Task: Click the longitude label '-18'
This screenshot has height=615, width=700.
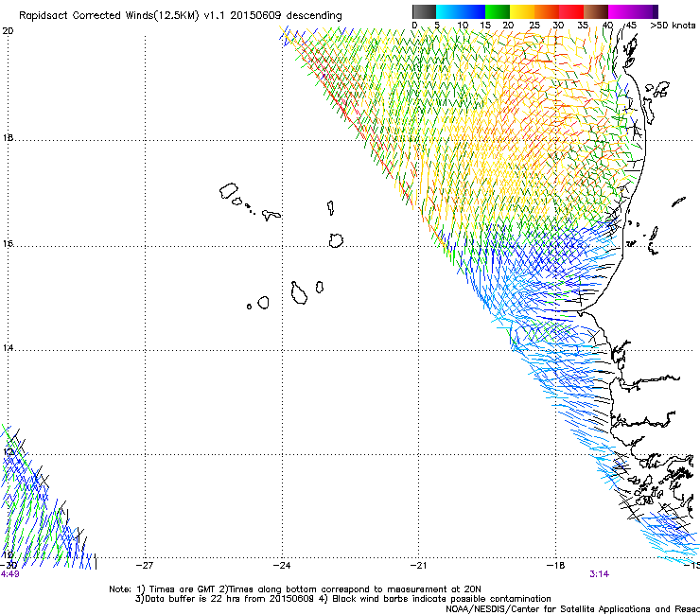Action: (x=555, y=566)
